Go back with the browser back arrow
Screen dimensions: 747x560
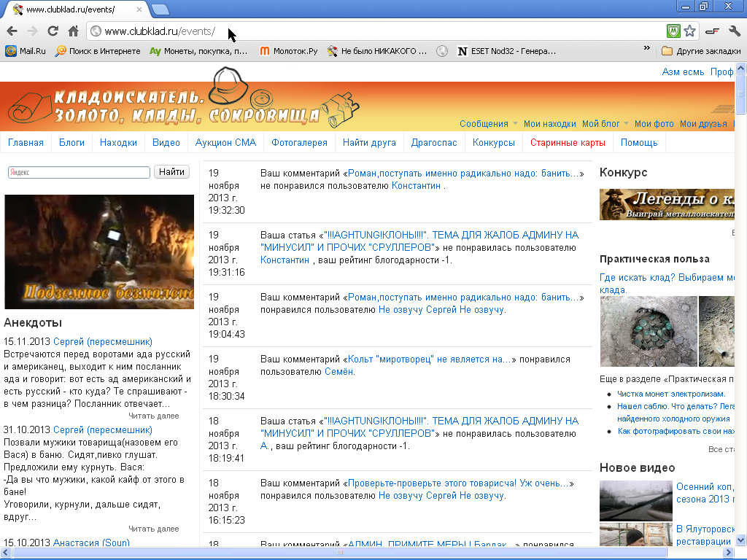(x=12, y=31)
